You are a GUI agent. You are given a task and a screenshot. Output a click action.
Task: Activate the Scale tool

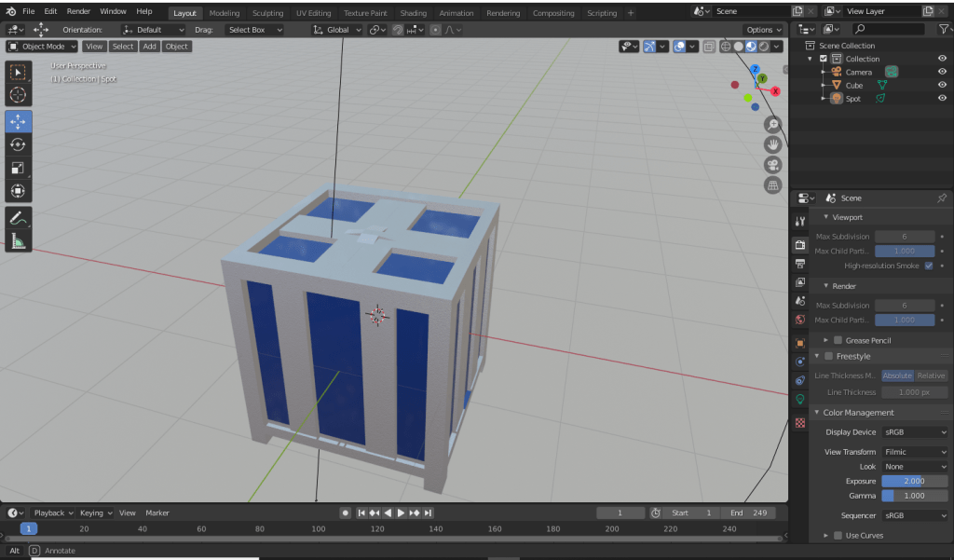click(x=19, y=168)
